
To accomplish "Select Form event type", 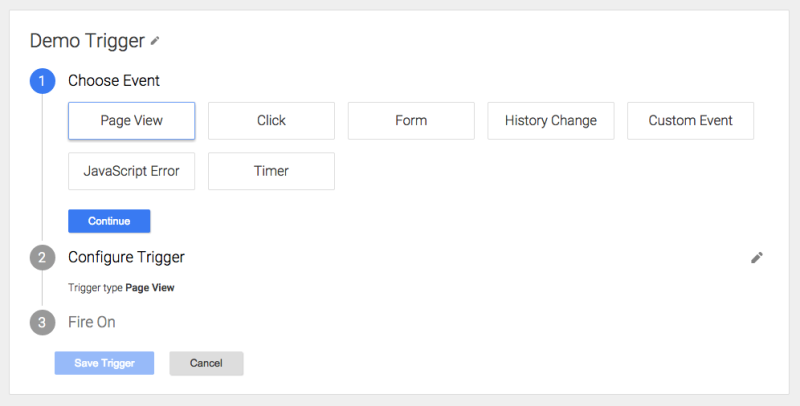I will coord(411,121).
